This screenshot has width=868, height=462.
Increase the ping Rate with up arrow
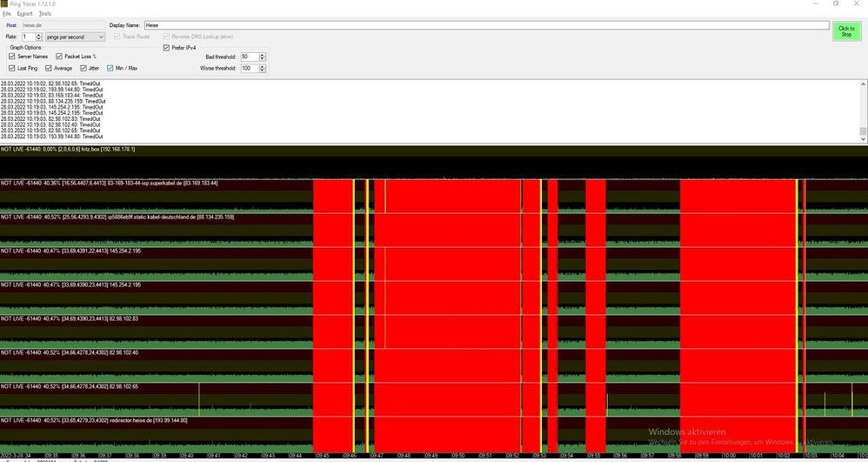click(39, 35)
